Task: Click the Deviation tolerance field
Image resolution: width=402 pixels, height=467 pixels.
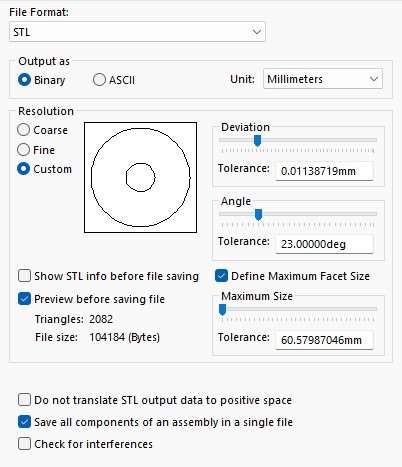Action: 324,171
